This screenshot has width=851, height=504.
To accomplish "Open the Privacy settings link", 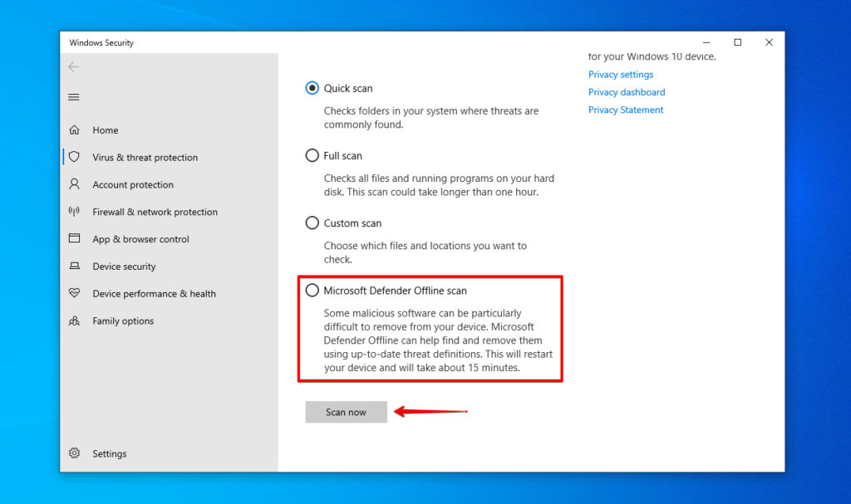I will click(x=620, y=75).
